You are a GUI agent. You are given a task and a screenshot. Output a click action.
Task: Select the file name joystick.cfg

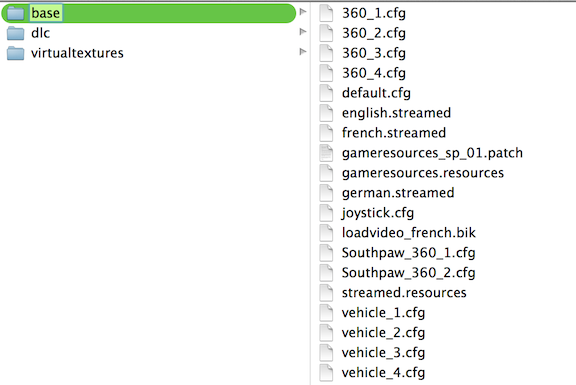click(x=378, y=213)
